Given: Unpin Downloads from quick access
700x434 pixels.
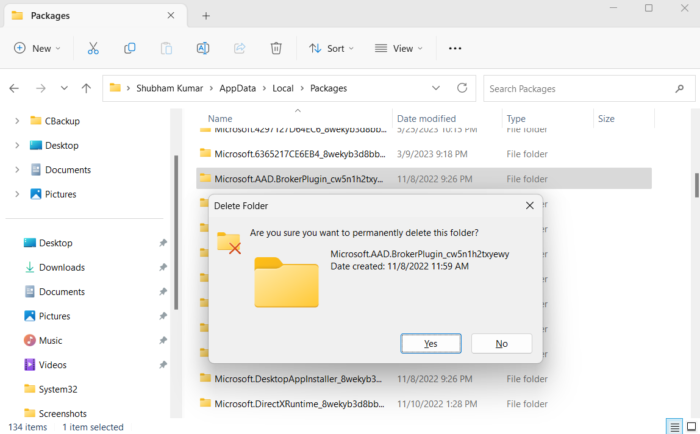Looking at the screenshot, I should [163, 267].
